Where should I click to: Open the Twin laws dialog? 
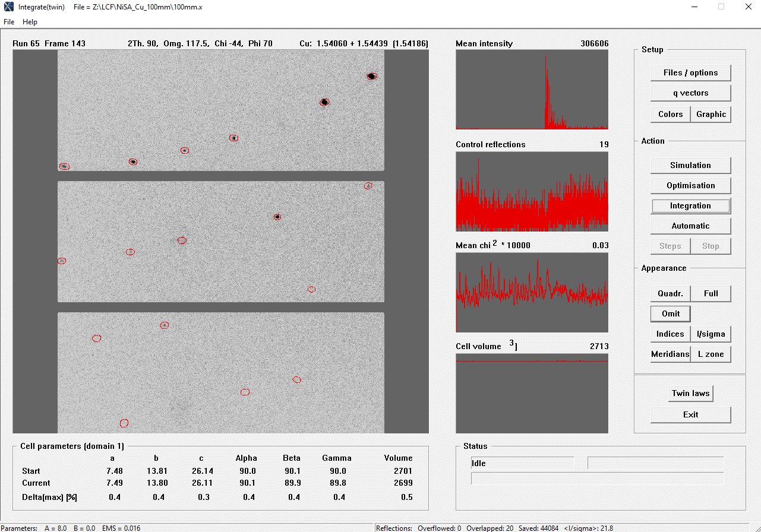point(690,393)
